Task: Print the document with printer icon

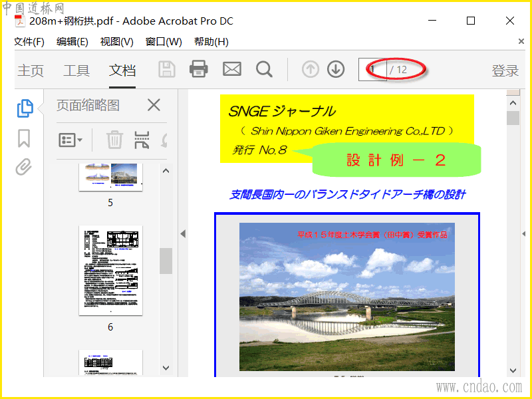Action: pos(198,69)
